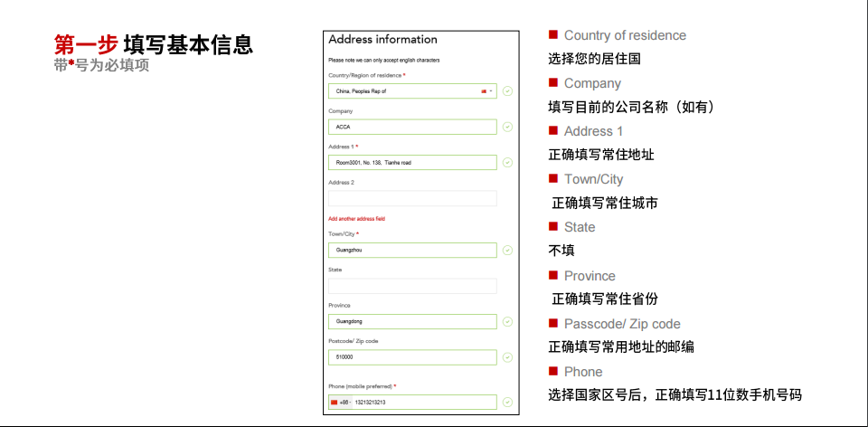Click the validation checkmark beside Address 1
868x427 pixels.
coord(507,163)
